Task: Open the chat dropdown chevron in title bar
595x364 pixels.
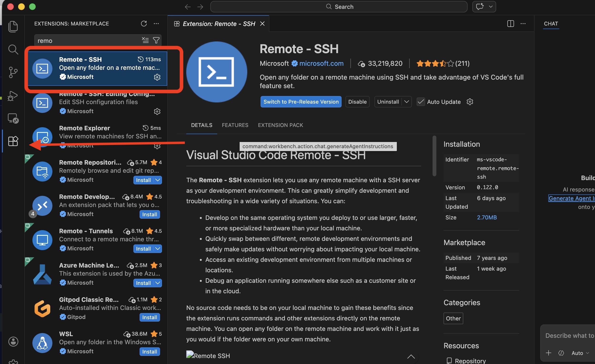Action: (x=490, y=6)
